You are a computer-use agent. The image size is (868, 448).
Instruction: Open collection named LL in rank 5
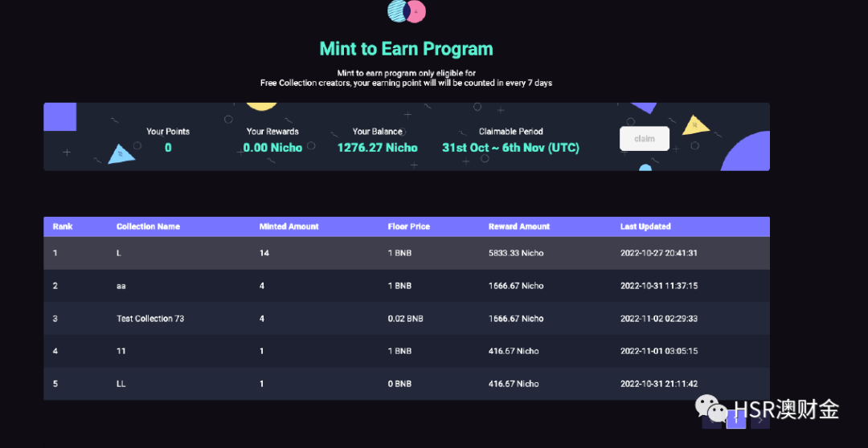407,384
